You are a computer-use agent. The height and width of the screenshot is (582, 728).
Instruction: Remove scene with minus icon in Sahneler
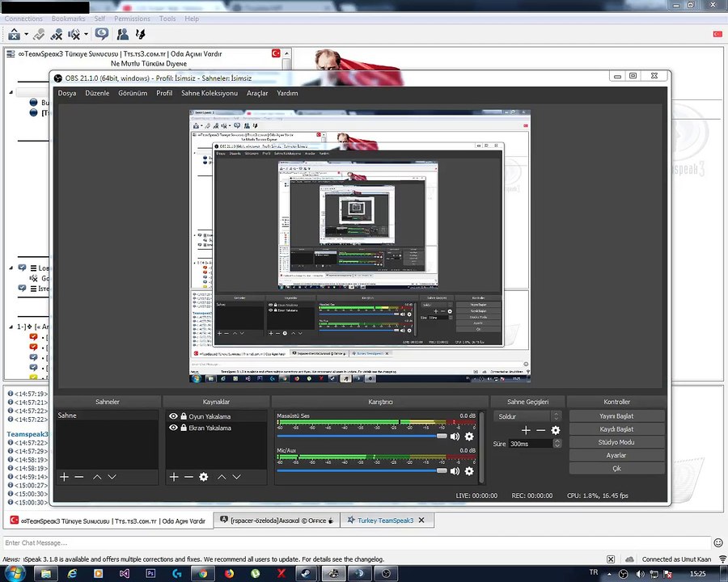(x=79, y=477)
